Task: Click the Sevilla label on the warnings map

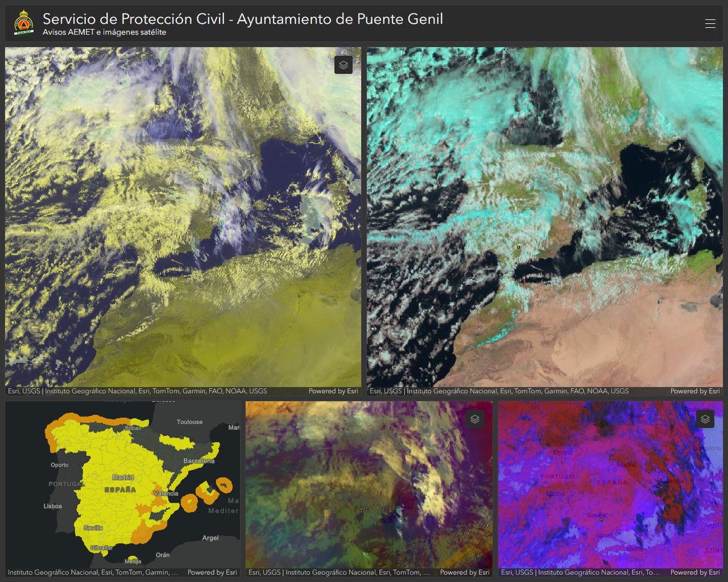Action: click(93, 528)
